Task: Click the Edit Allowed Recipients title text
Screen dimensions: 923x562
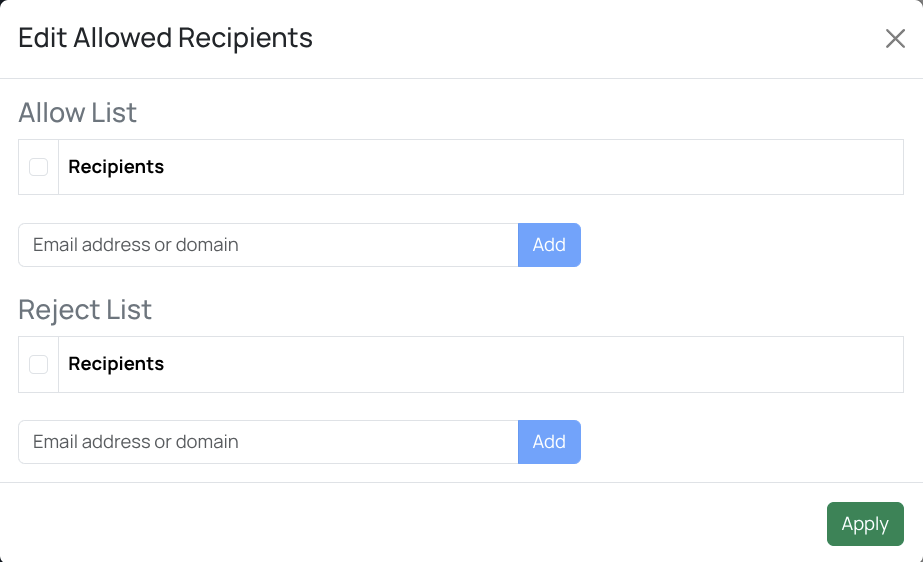Action: click(166, 38)
